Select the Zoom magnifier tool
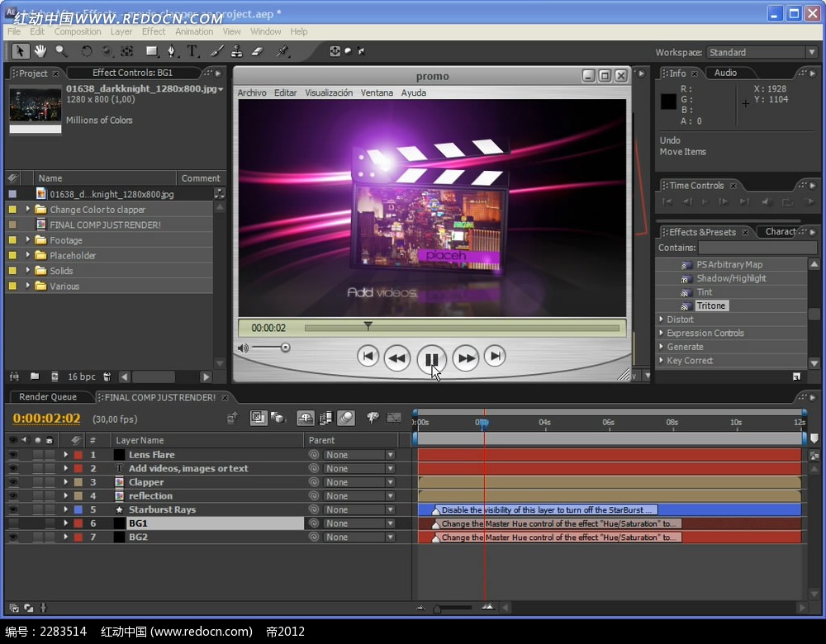826x644 pixels. click(61, 51)
